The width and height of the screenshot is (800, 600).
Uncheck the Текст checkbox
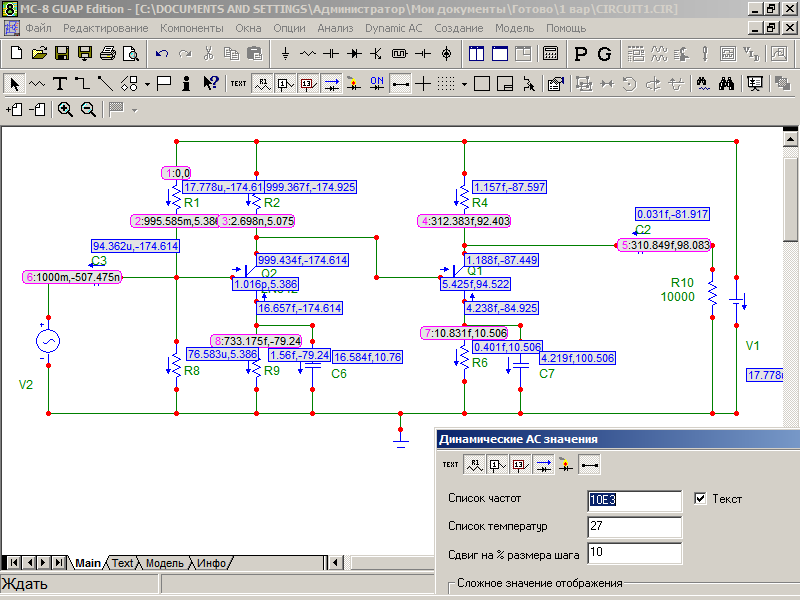pyautogui.click(x=700, y=498)
